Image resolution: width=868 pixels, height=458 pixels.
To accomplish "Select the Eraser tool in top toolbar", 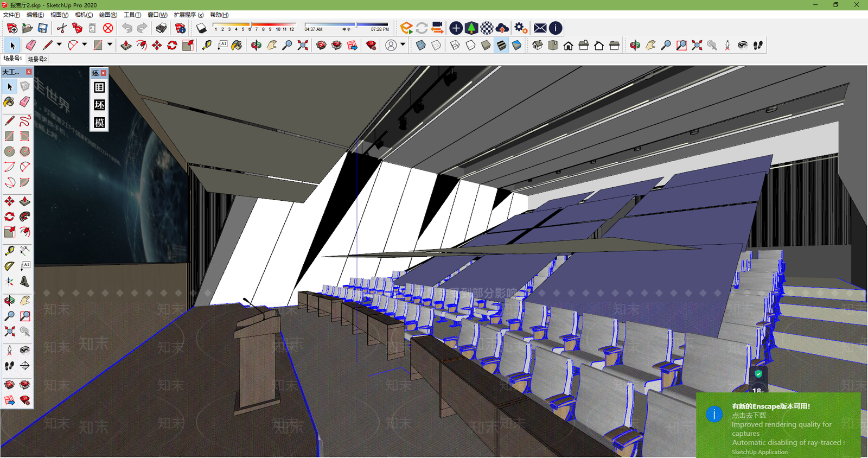I will [31, 45].
